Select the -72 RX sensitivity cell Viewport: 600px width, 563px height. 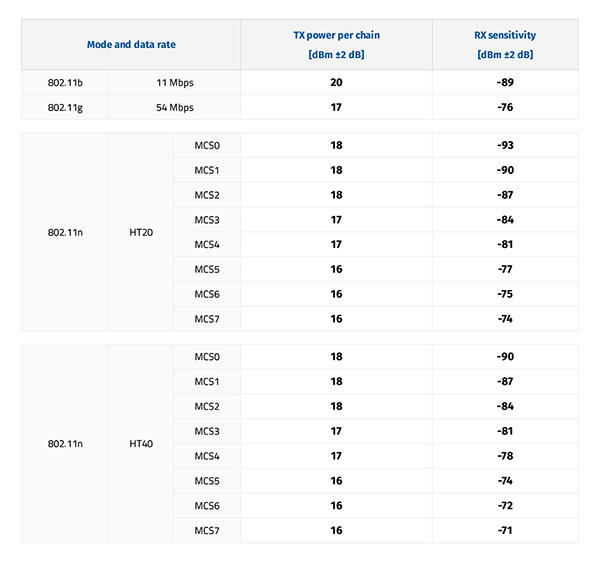[504, 505]
